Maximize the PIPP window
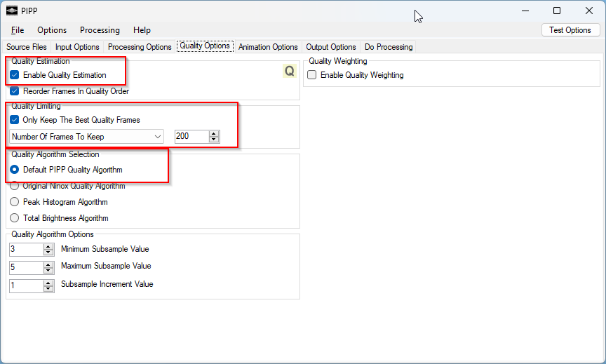This screenshot has width=606, height=364. click(557, 11)
